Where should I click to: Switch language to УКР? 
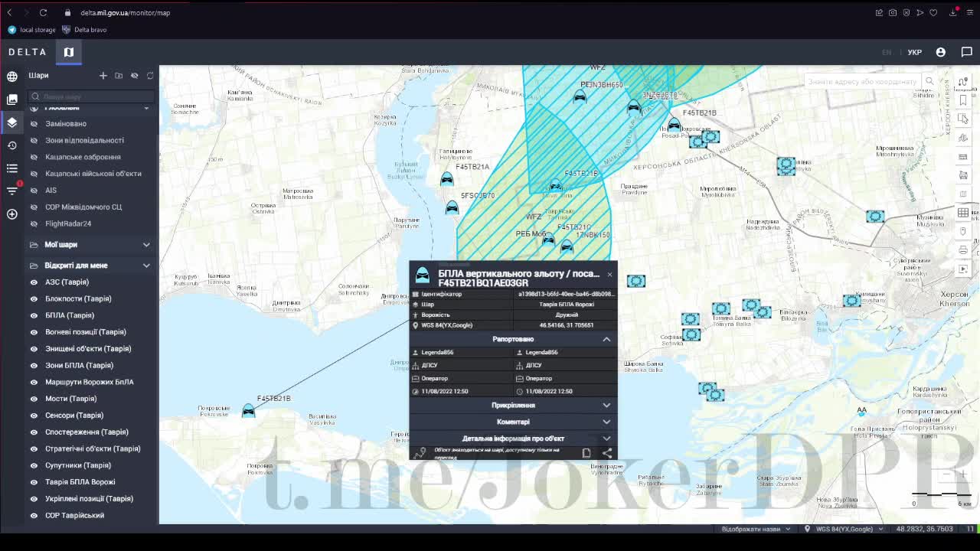[914, 52]
